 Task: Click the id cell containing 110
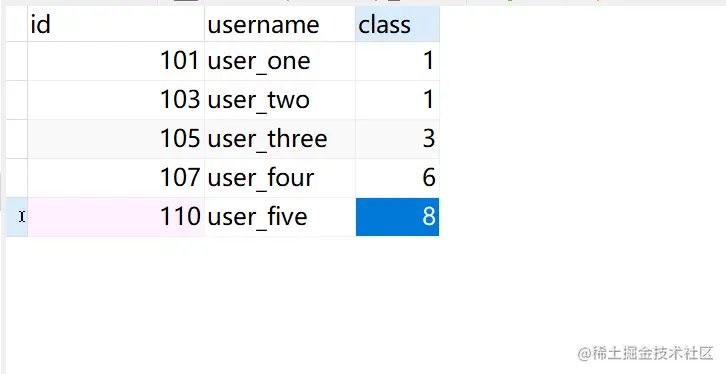click(x=116, y=217)
